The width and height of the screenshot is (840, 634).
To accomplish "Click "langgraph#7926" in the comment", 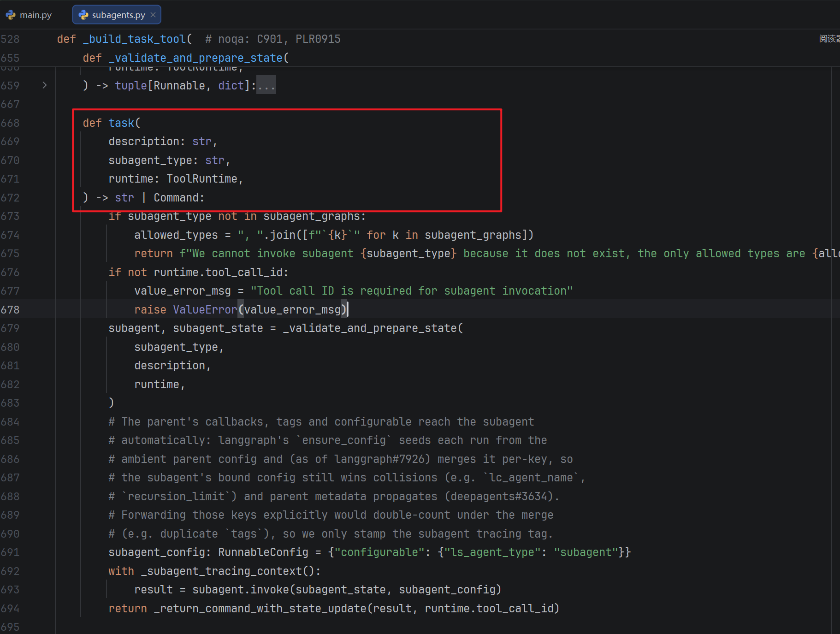I will tap(379, 459).
